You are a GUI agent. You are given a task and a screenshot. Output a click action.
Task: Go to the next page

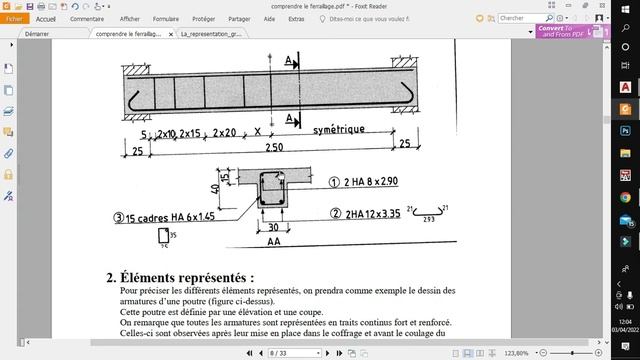(327, 353)
